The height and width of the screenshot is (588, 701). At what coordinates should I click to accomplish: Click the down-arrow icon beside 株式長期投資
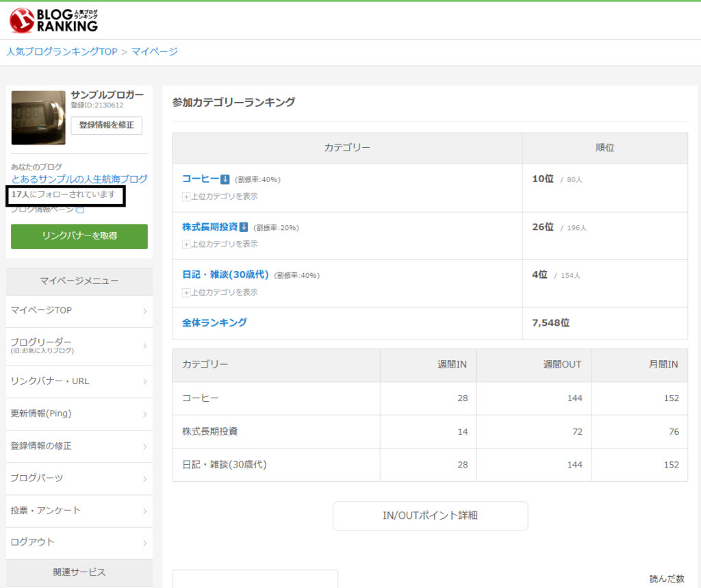point(244,227)
